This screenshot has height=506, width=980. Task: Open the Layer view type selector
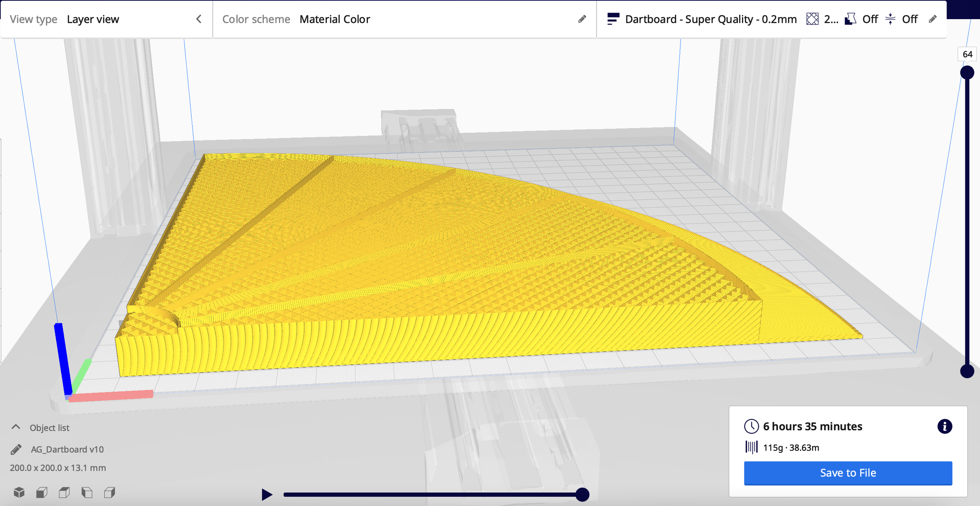(93, 19)
